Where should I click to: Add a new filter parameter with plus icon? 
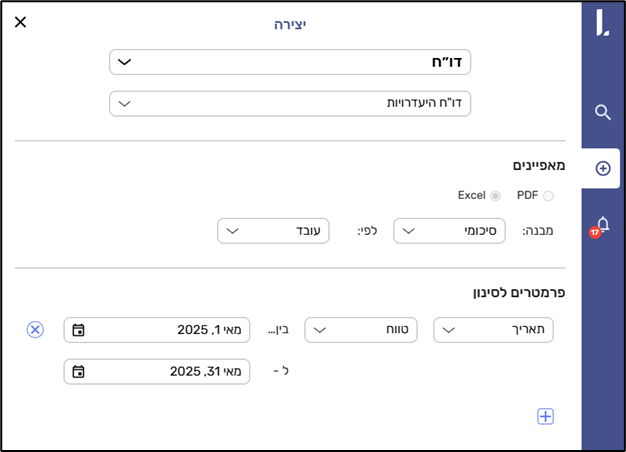(x=545, y=416)
